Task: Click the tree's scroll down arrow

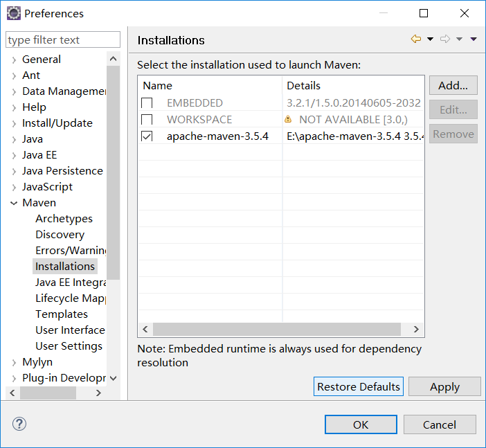Action: [x=114, y=378]
